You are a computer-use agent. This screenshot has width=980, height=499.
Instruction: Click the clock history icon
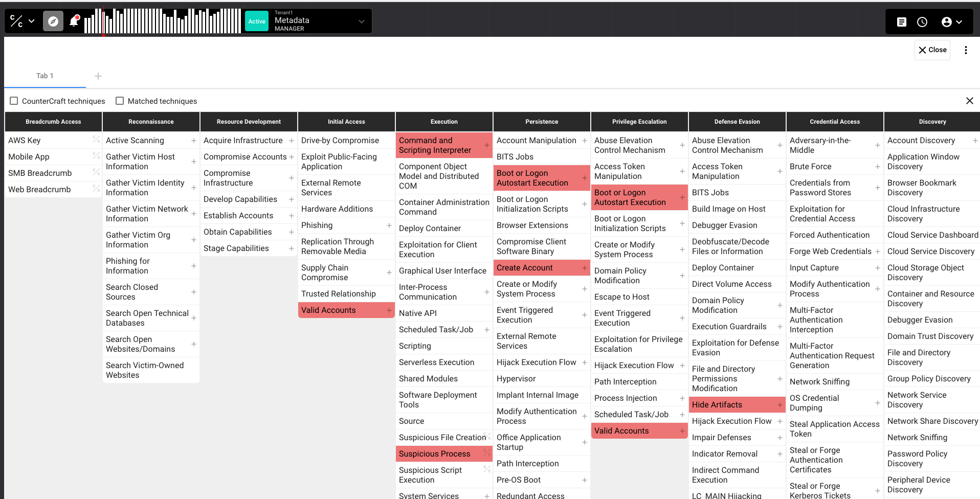922,22
